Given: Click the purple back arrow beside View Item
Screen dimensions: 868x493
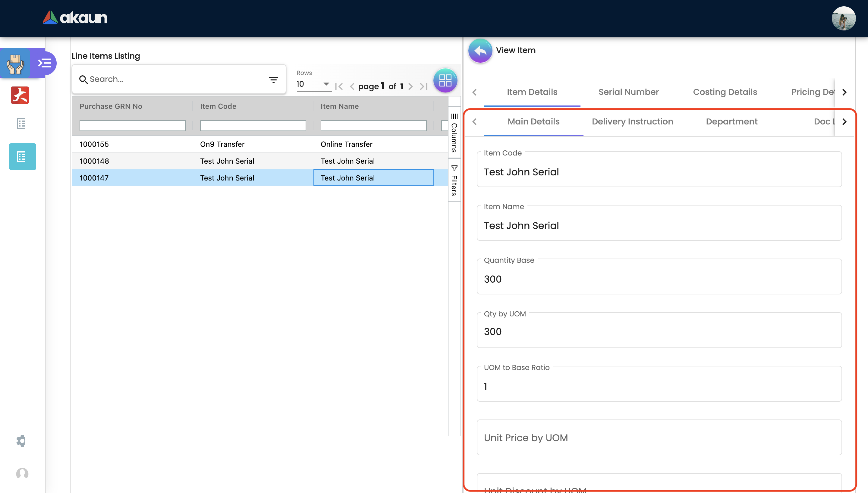Looking at the screenshot, I should point(480,51).
